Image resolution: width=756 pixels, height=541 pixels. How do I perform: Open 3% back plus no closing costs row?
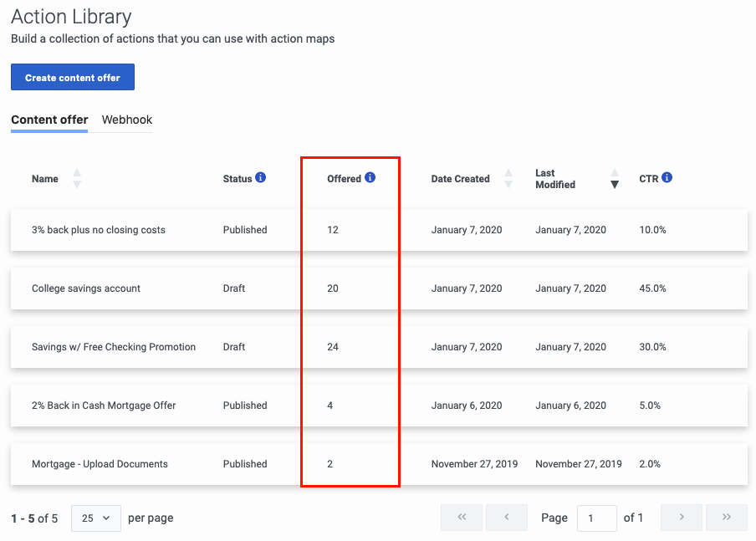379,230
